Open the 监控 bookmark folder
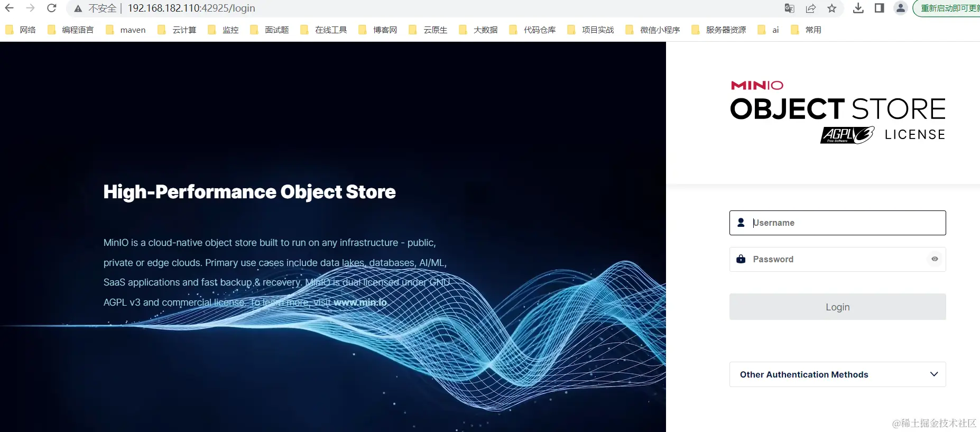Screen dimensions: 980x432 tap(223, 30)
